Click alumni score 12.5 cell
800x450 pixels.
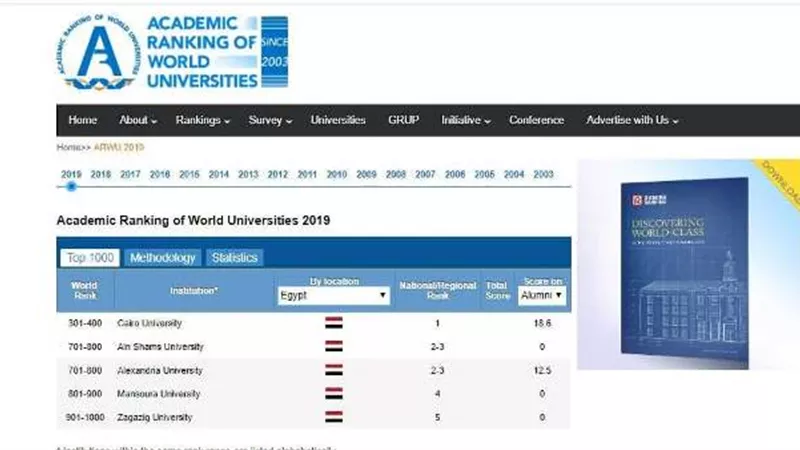(x=542, y=370)
